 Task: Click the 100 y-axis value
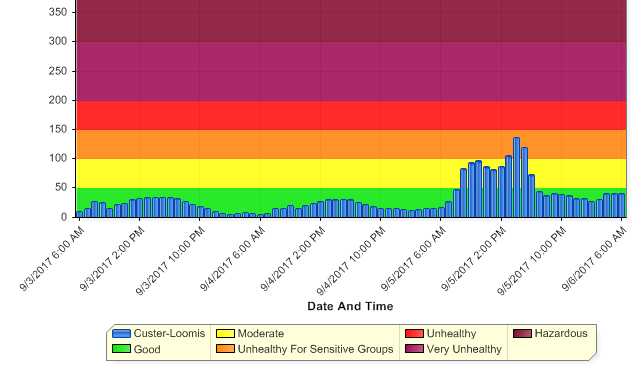click(x=58, y=159)
